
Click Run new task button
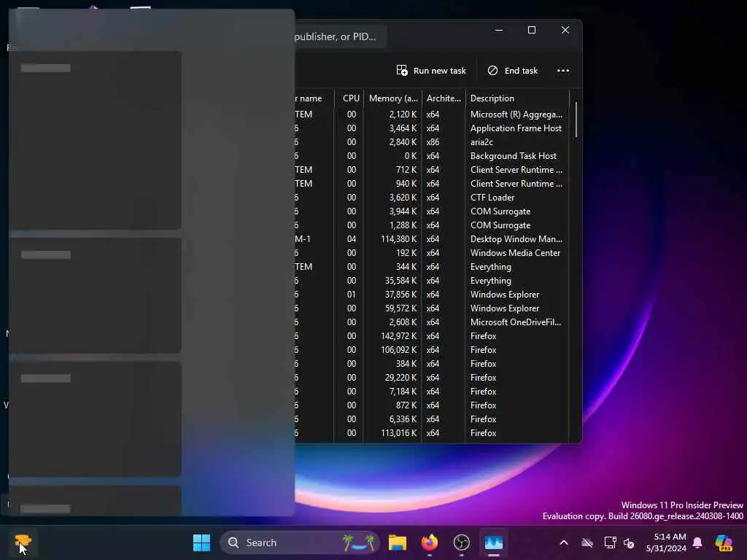point(431,71)
